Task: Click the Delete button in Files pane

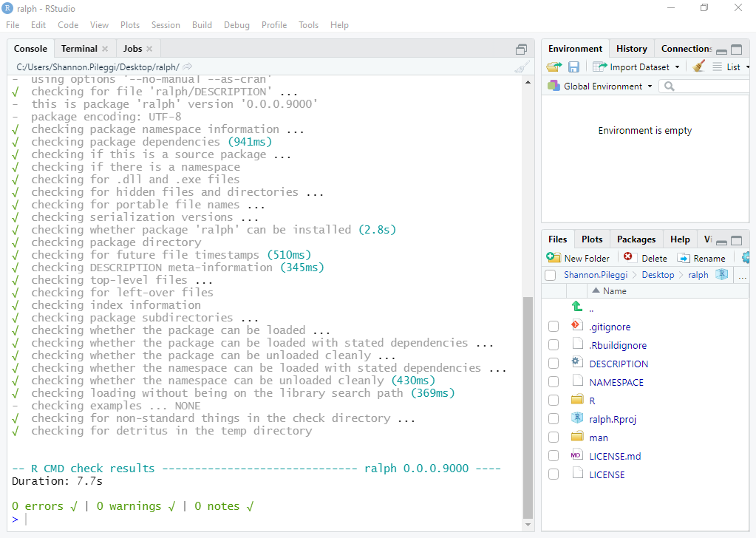Action: 644,258
